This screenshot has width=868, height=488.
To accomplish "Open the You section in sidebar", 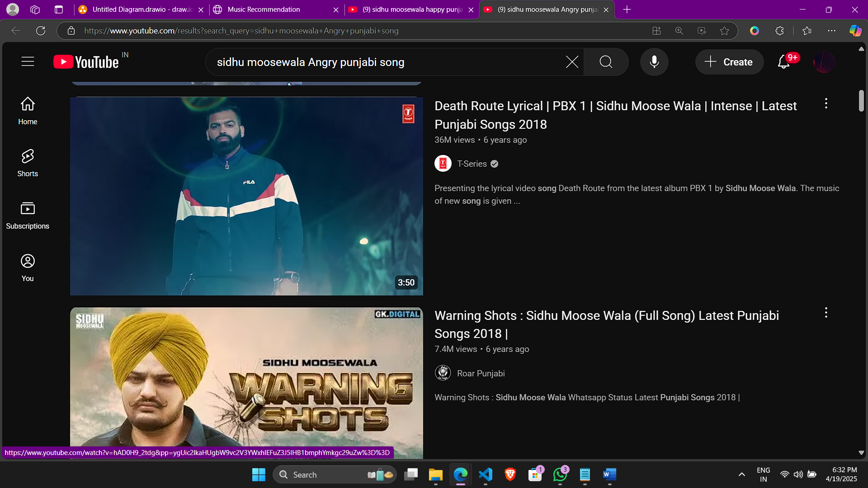I will tap(28, 267).
